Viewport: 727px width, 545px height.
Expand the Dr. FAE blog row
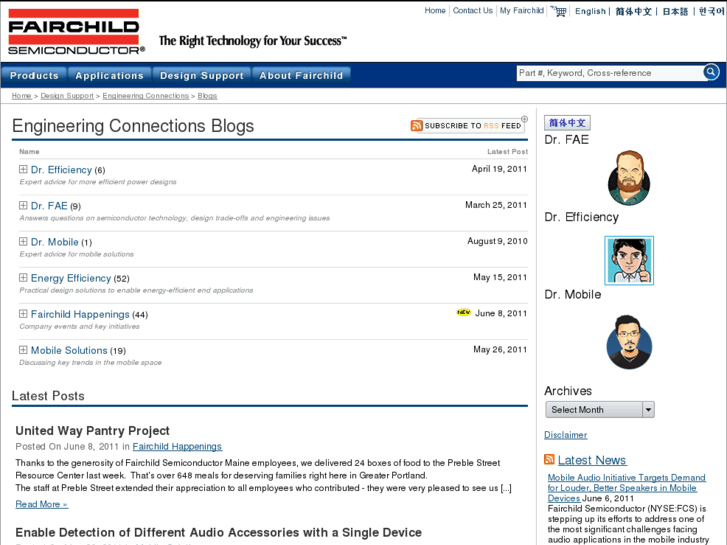(x=23, y=205)
